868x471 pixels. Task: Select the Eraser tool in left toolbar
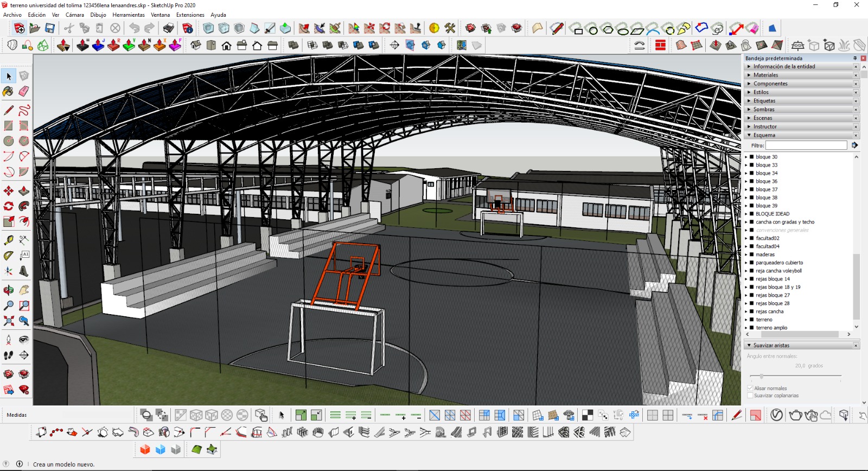(x=24, y=92)
